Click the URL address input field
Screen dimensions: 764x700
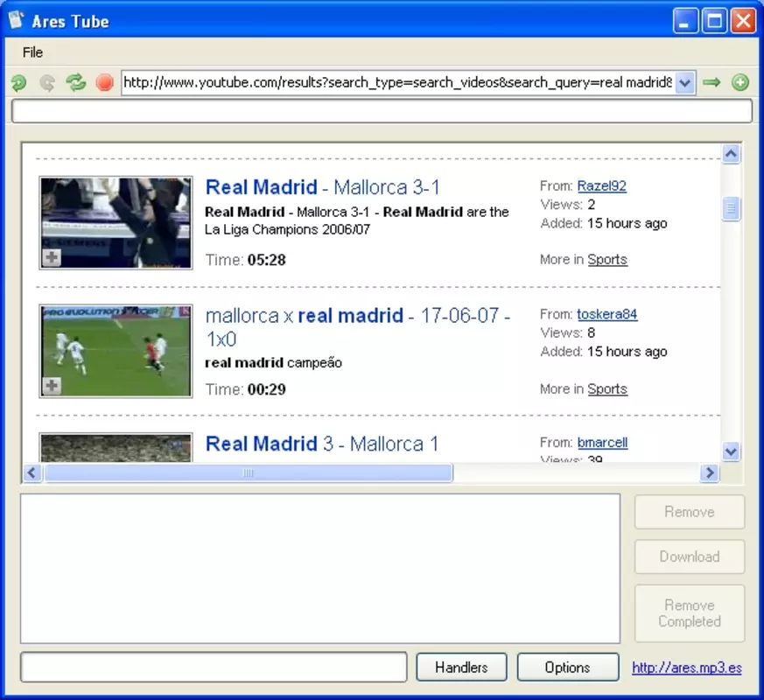click(x=398, y=83)
